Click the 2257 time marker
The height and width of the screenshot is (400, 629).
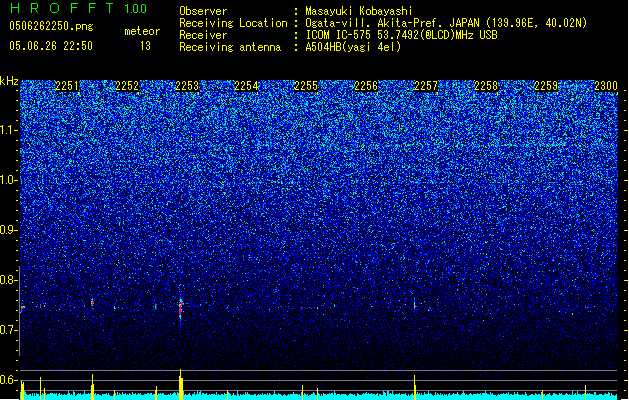[426, 86]
